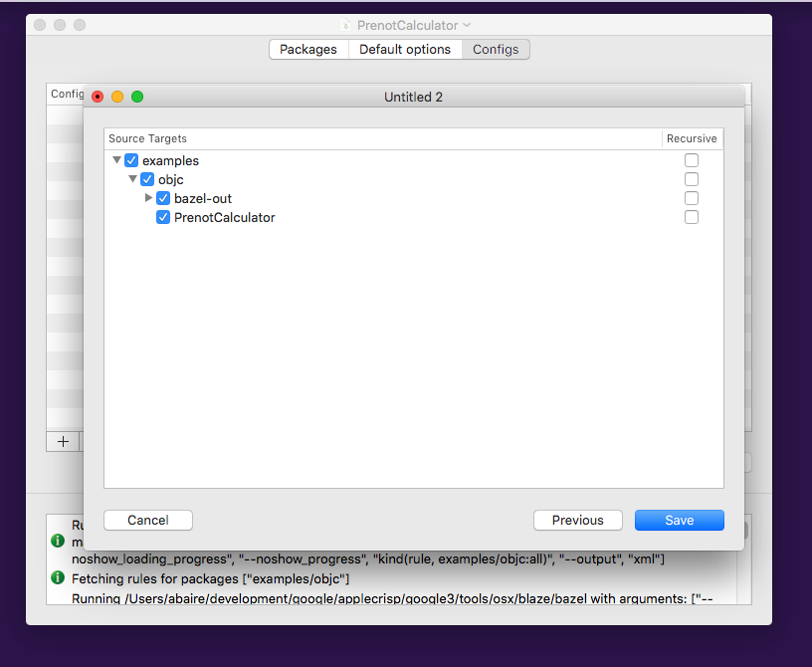Click the log line starting with Running /Users/abaire
The height and width of the screenshot is (667, 812).
[392, 598]
